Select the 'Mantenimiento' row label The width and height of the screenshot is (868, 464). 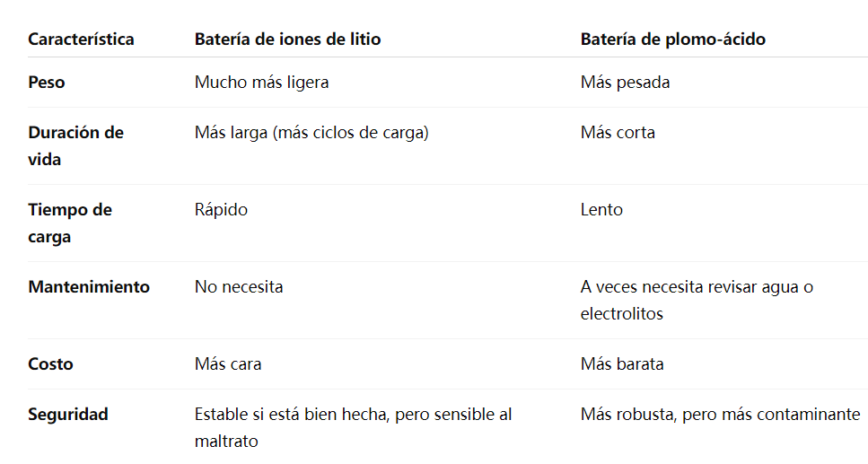[89, 287]
